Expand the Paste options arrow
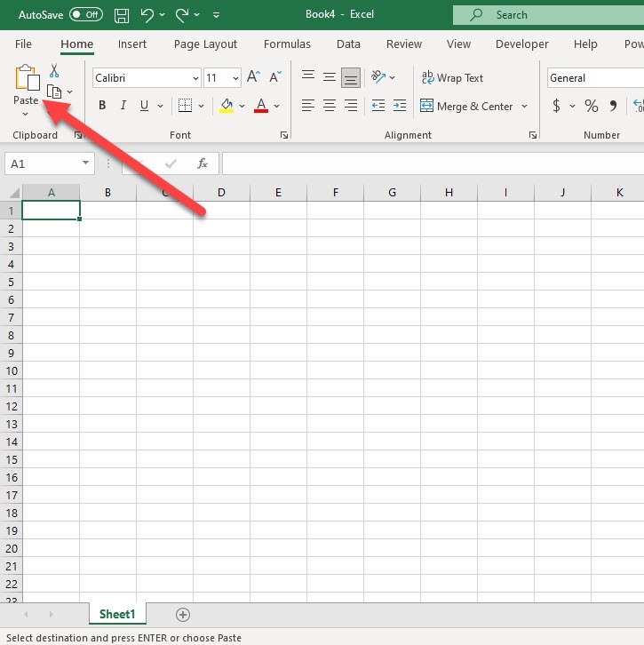Screen dimensions: 644x645 click(26, 114)
